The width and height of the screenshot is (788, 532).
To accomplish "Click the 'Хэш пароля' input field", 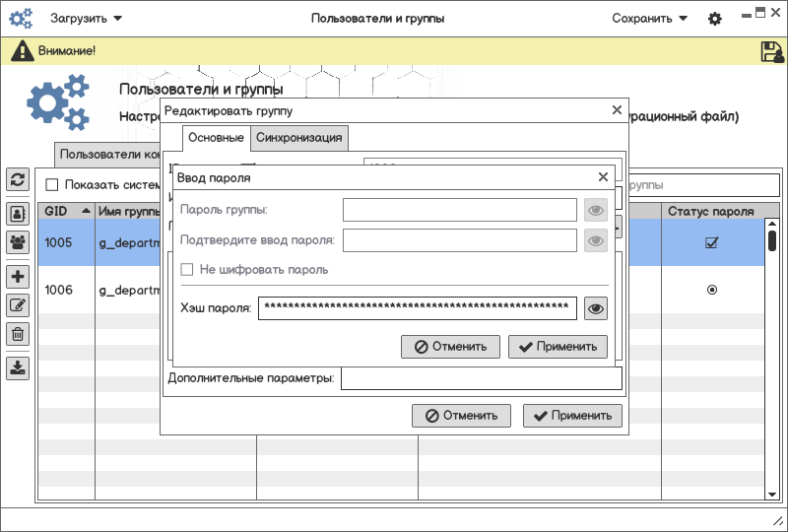I will click(x=417, y=308).
